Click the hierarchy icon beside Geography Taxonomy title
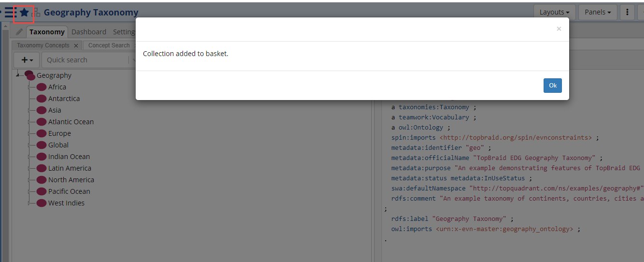This screenshot has height=262, width=644. pos(37,13)
